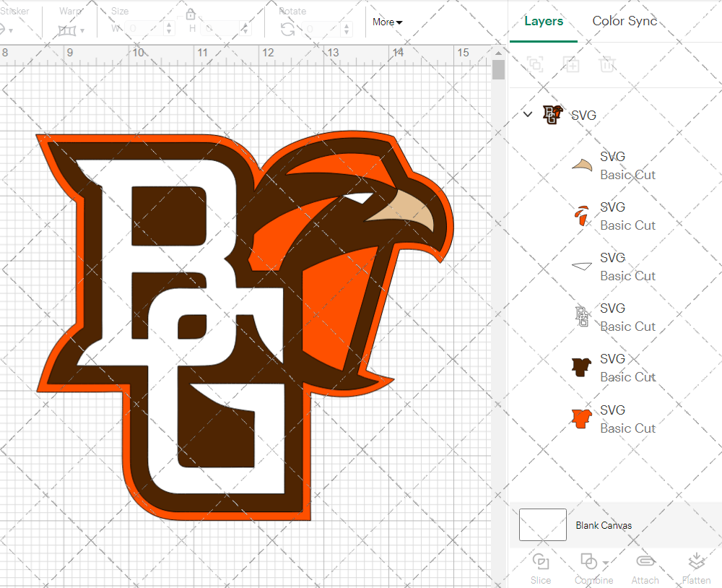The height and width of the screenshot is (588, 722).
Task: Click the Blank Canvas label
Action: tap(604, 525)
